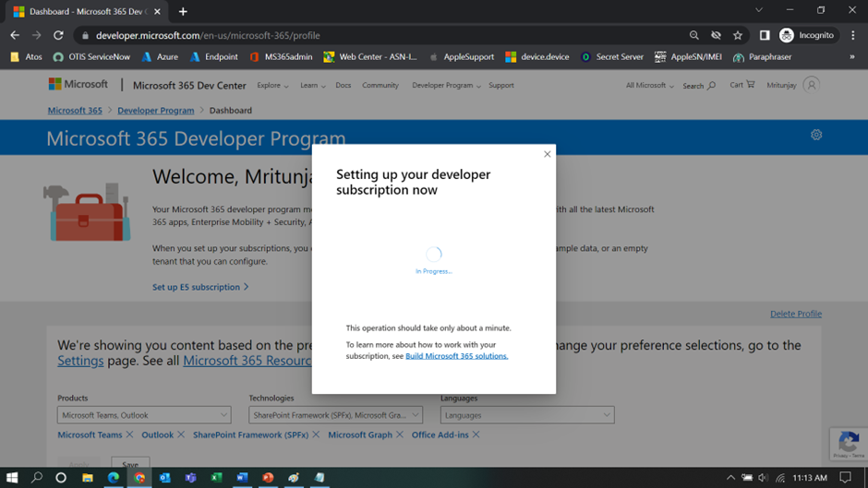
Task: Open the settings gear on the banner
Action: coord(816,135)
